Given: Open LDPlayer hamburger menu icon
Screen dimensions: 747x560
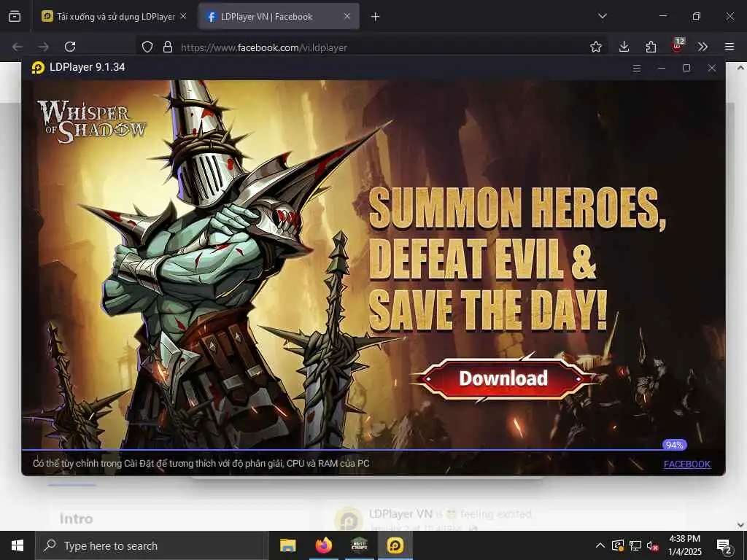Looking at the screenshot, I should point(636,68).
